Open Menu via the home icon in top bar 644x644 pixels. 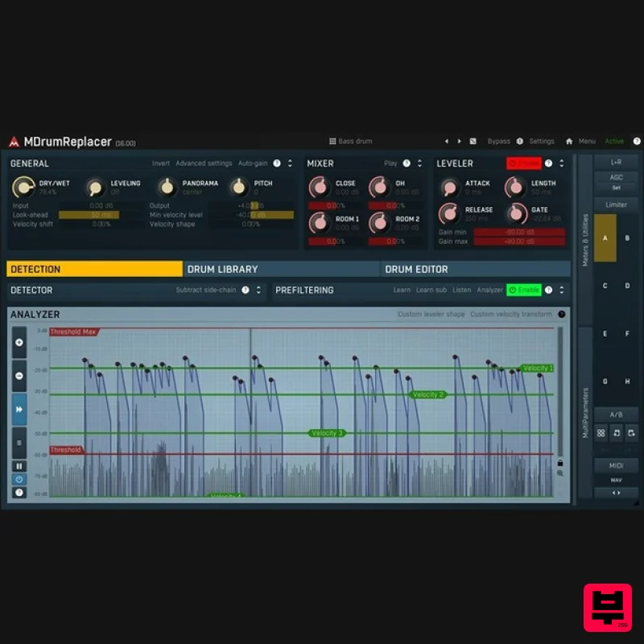coord(569,140)
